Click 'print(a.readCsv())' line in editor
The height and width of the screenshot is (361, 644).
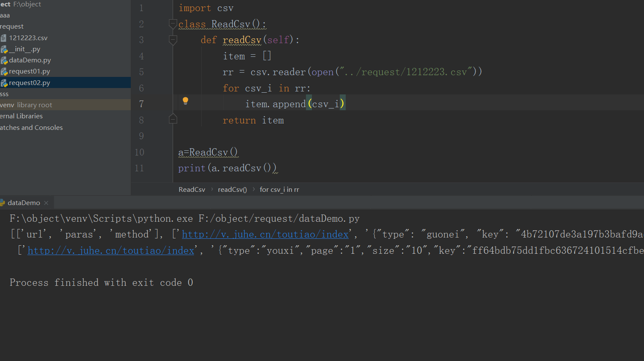tap(228, 168)
